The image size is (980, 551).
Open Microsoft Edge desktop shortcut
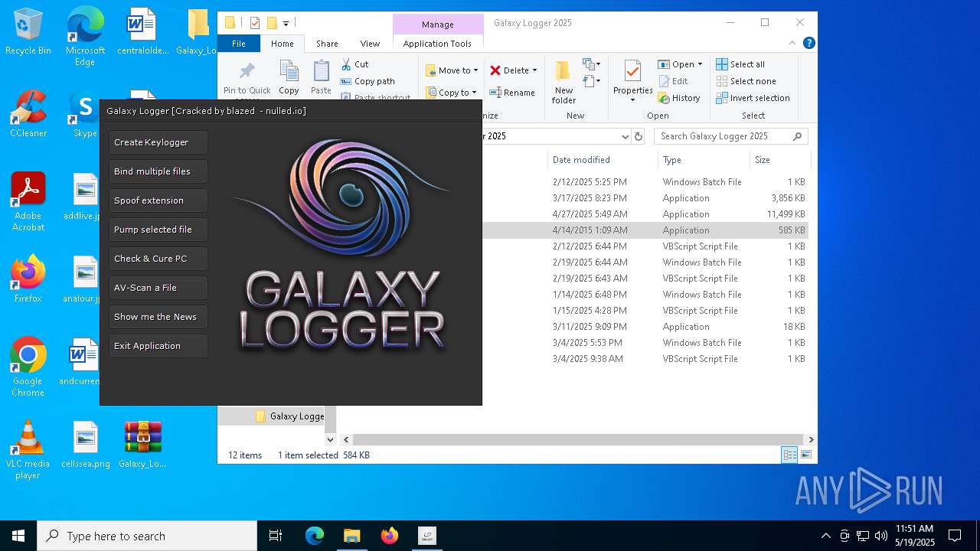click(x=85, y=37)
